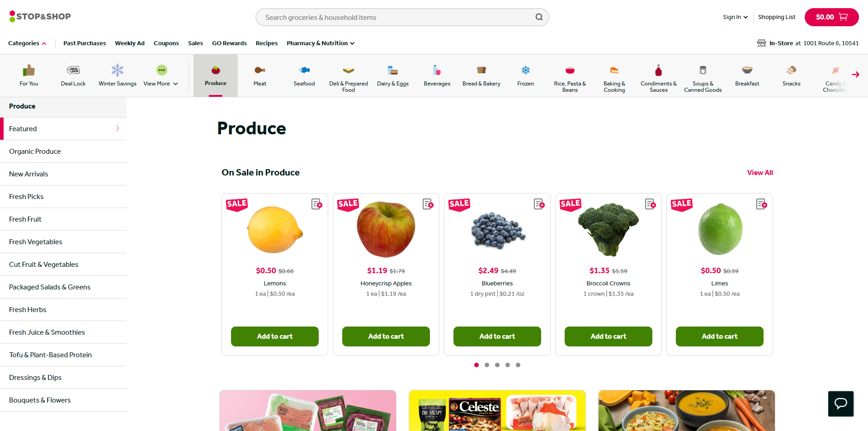Open the Produce category icon
This screenshot has width=868, height=431.
pos(216,70)
